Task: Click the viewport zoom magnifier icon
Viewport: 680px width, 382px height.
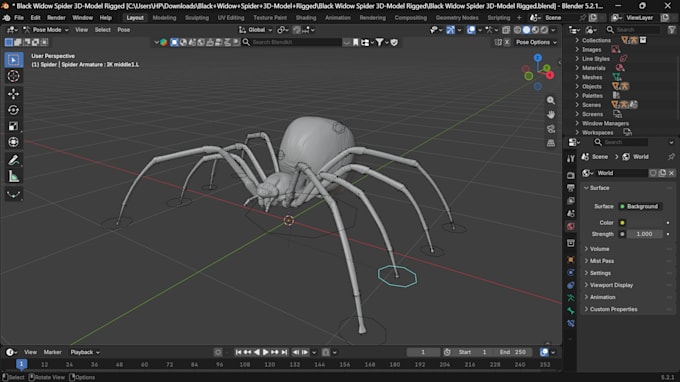Action: [551, 100]
